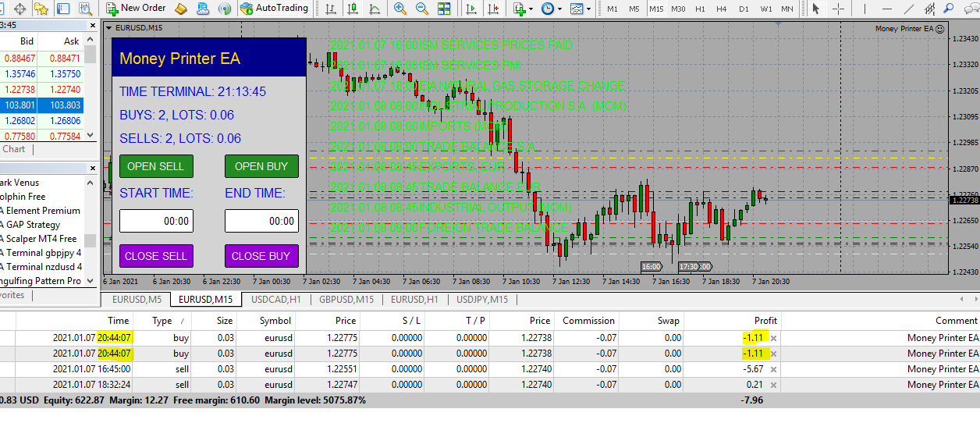This screenshot has height=423, width=980.
Task: Switch to the EURUSD,M5 chart tab
Action: tap(137, 300)
